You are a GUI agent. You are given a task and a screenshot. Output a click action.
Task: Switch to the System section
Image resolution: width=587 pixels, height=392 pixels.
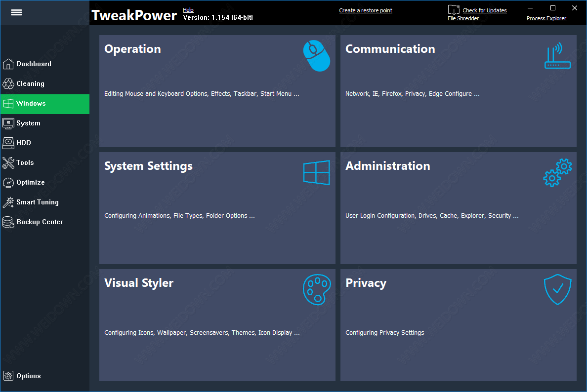[x=45, y=123]
